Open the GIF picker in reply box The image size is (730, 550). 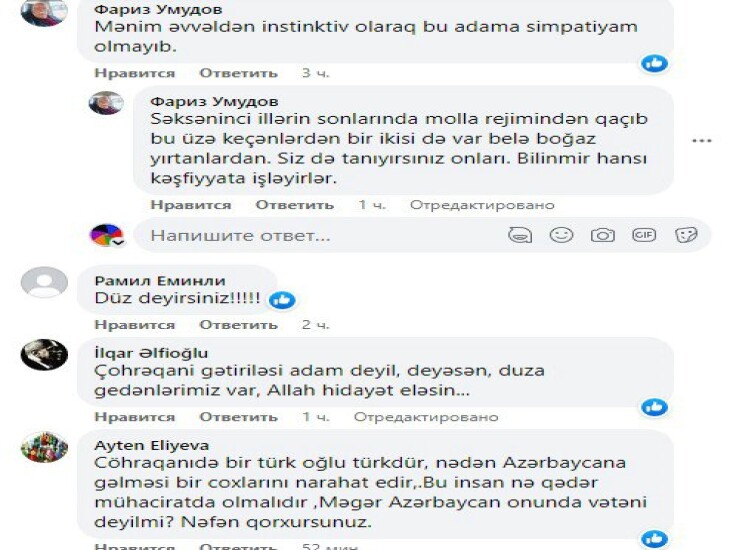click(644, 235)
